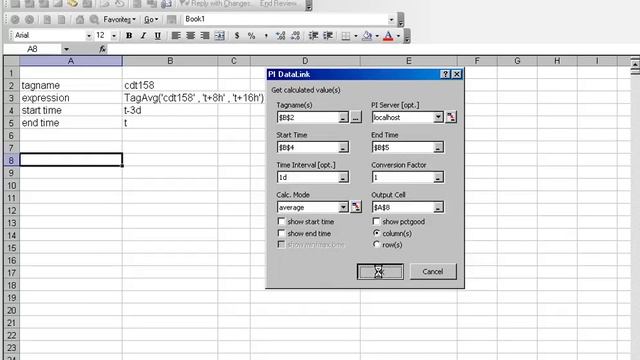
Task: Apply cell Borders icon
Action: tap(346, 36)
